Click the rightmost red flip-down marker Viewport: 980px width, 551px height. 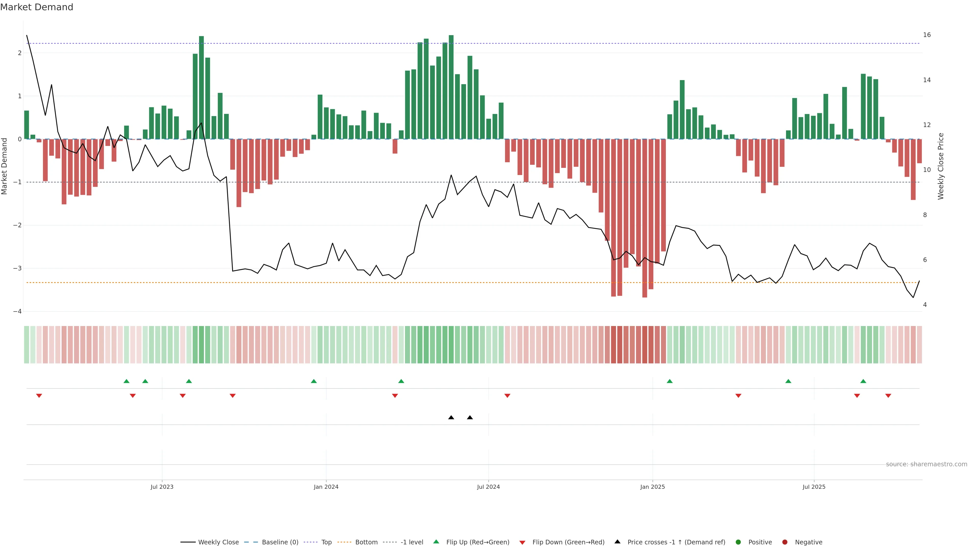click(888, 396)
